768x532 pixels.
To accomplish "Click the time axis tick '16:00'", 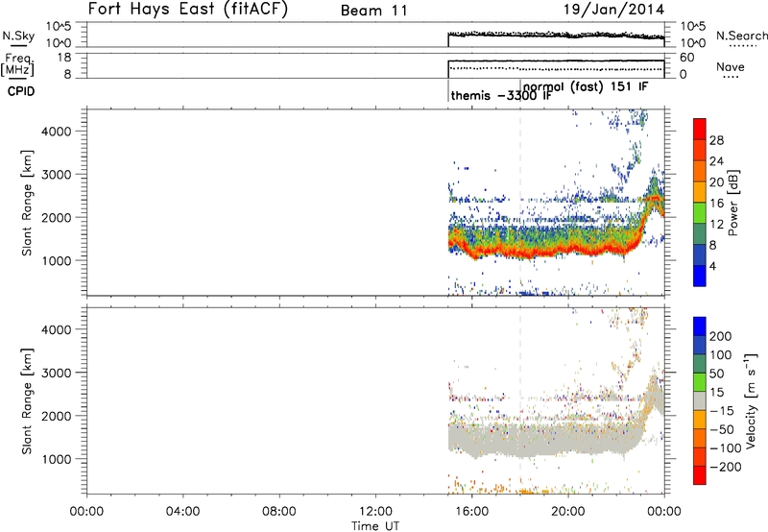I will tap(471, 511).
